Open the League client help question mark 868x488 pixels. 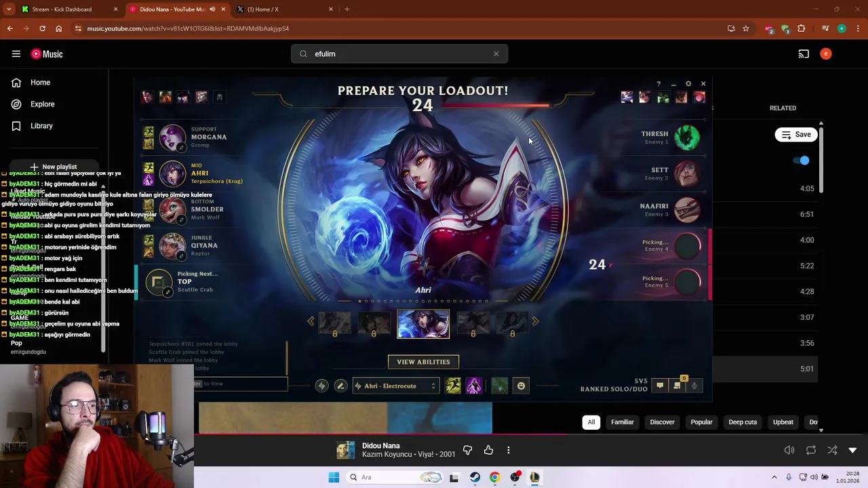pyautogui.click(x=658, y=84)
